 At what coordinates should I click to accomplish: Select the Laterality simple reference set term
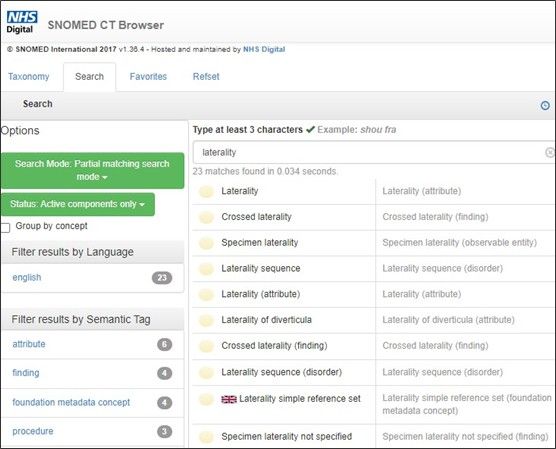point(300,399)
